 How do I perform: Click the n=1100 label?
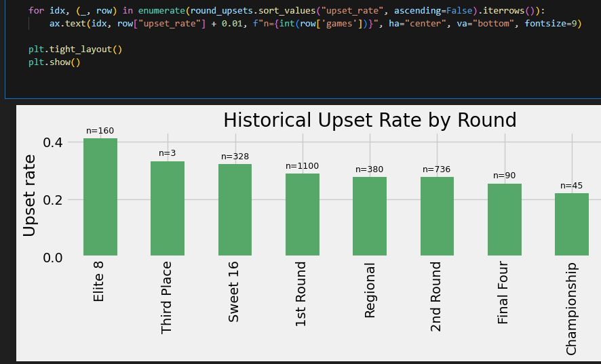point(302,166)
